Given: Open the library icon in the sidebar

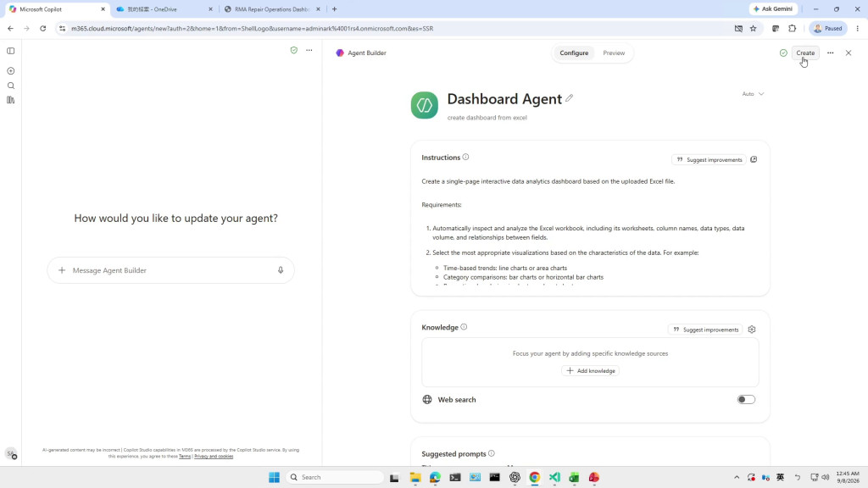Looking at the screenshot, I should [x=10, y=100].
